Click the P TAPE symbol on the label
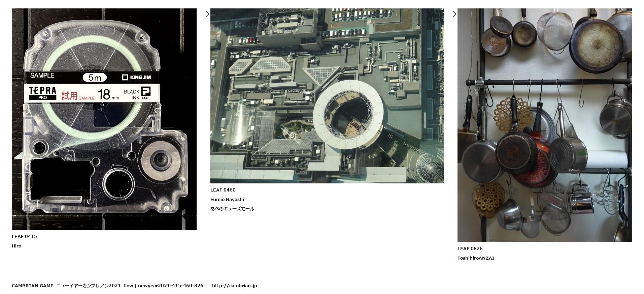Viewport: 644px width, 294px height. coord(146,93)
